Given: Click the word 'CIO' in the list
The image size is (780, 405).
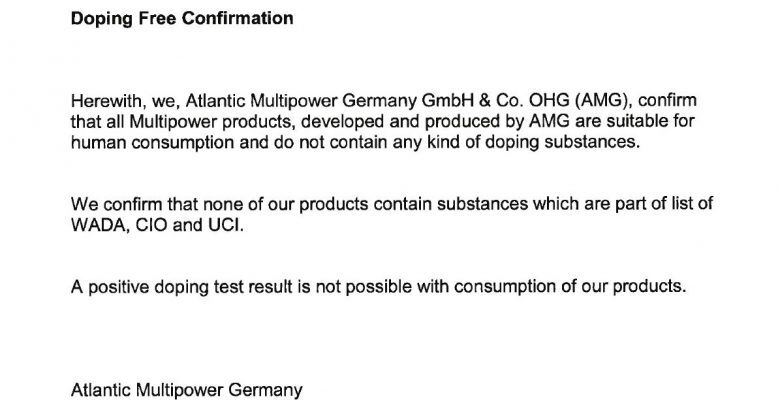Looking at the screenshot, I should tap(152, 225).
